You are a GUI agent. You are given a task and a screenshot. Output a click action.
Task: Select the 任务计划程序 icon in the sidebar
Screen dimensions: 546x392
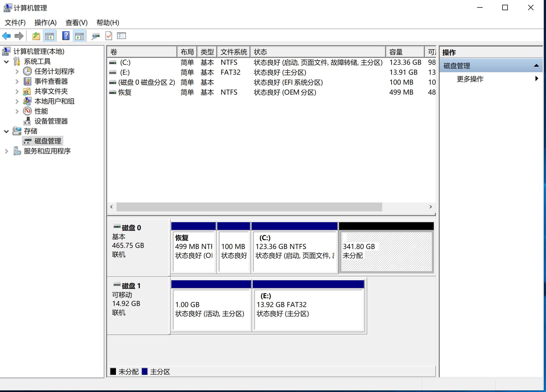click(x=27, y=71)
